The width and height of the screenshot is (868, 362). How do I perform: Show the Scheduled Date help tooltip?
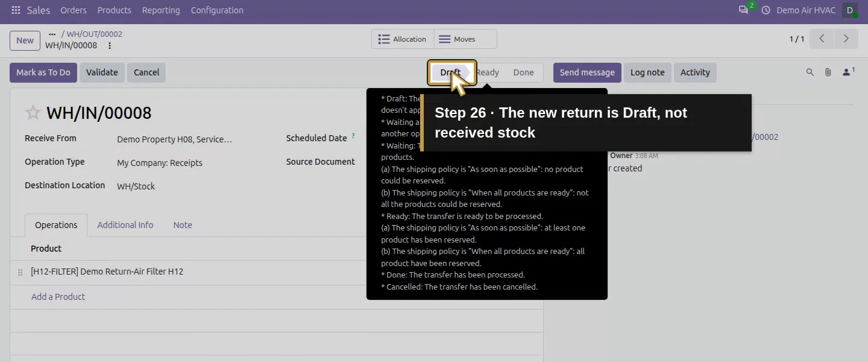(x=353, y=136)
